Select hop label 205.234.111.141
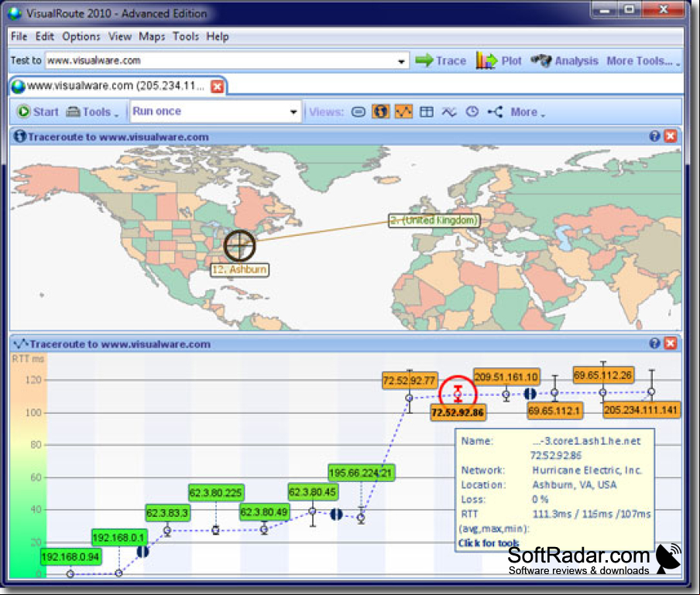The width and height of the screenshot is (700, 595). pyautogui.click(x=641, y=410)
